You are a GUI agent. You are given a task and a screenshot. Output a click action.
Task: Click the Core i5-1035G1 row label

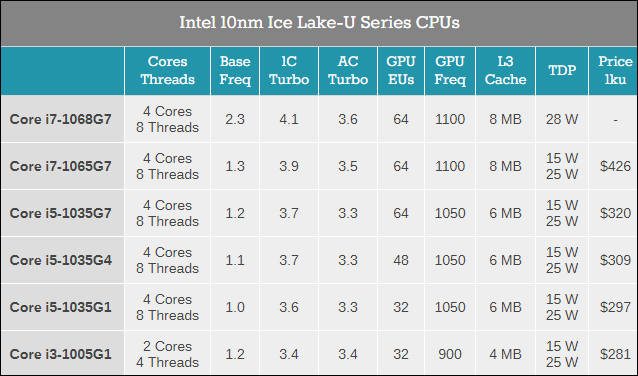61,307
